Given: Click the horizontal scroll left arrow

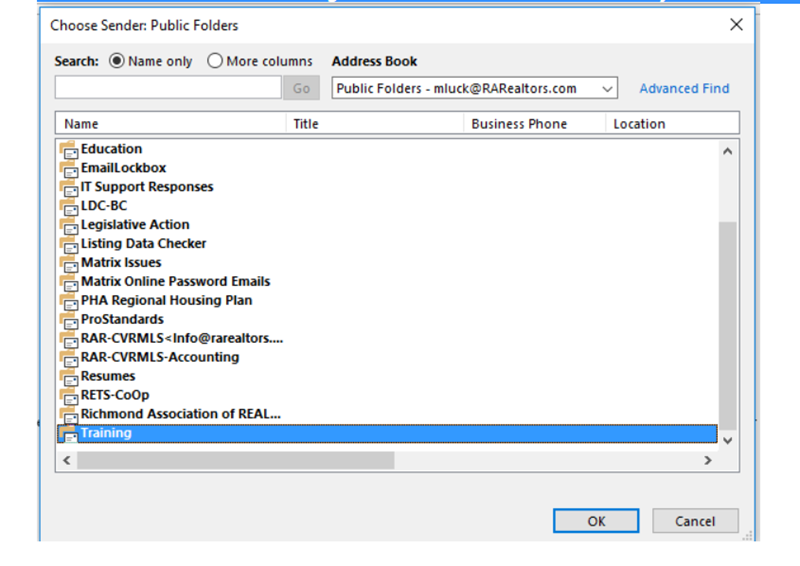Looking at the screenshot, I should (67, 460).
